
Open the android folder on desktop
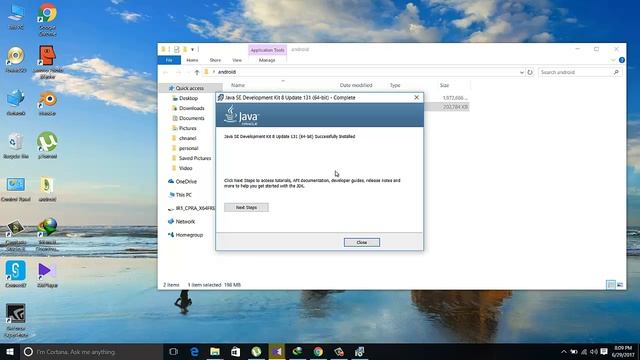[47, 189]
